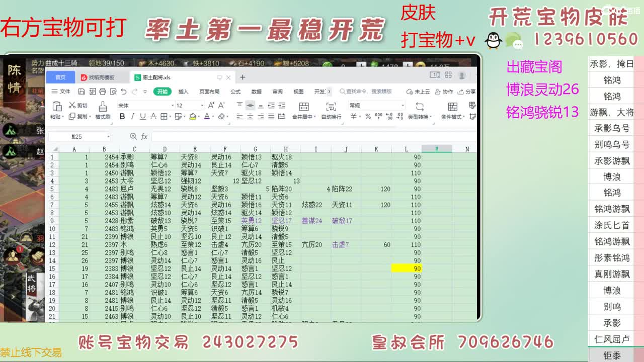This screenshot has width=644, height=362.
Task: Toggle Wrap Text (自动换行)
Action: tap(331, 110)
